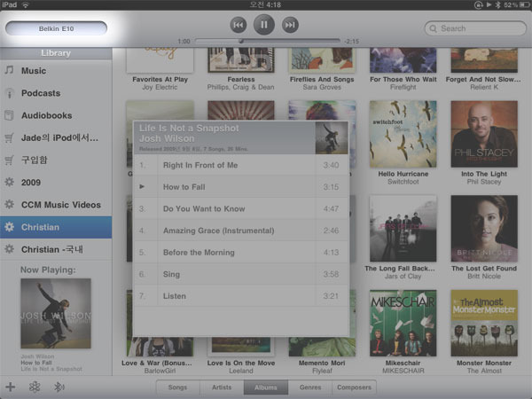Skip to the previous track
Viewport: 532px width, 399px height.
click(239, 25)
